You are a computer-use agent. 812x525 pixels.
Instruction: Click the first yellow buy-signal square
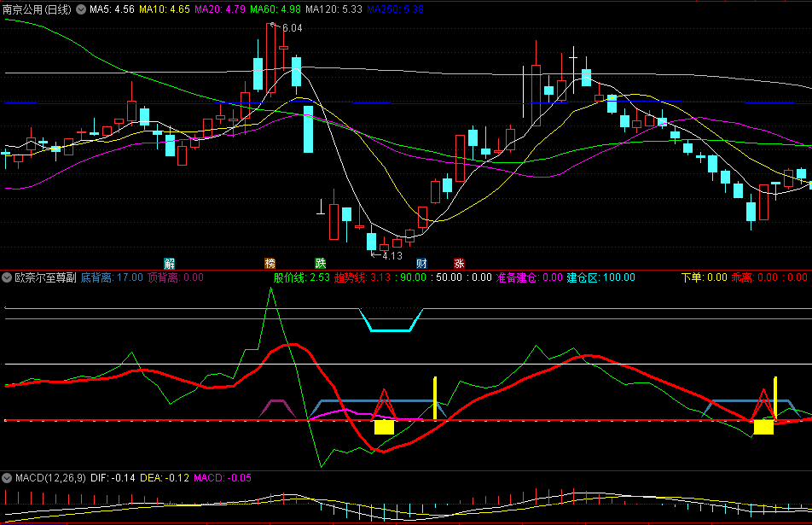click(384, 427)
